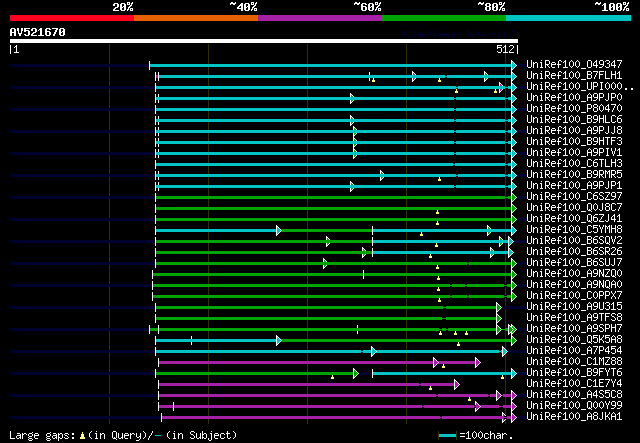Viewport: 640px width, 443px height.
Task: Select the UniRef100_C0PPX7 label
Action: pos(574,296)
